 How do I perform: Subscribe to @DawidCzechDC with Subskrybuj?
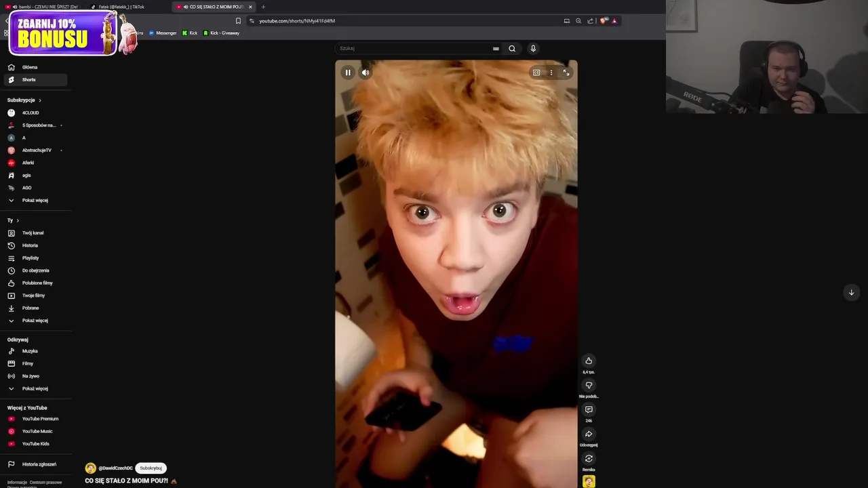tap(151, 468)
